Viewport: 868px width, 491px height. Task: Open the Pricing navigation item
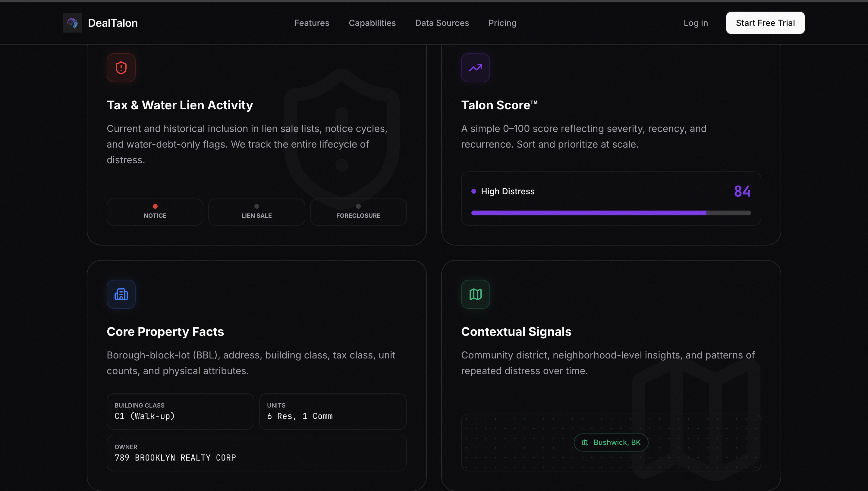pos(502,23)
